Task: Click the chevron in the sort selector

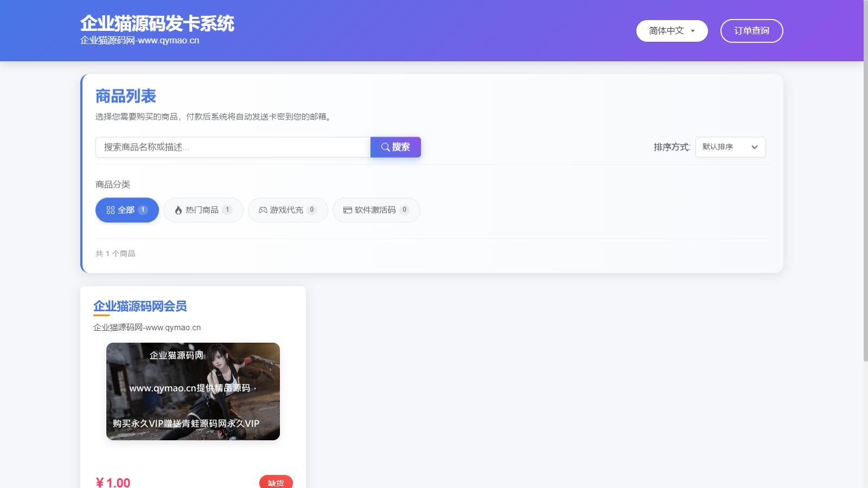Action: (x=754, y=147)
